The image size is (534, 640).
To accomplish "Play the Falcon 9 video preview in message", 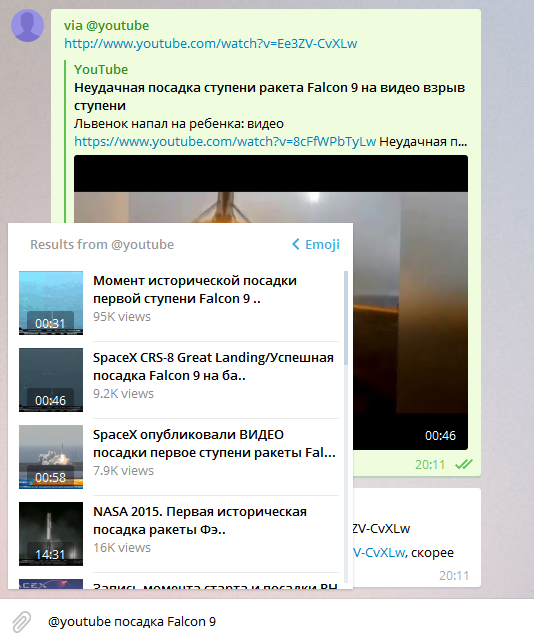I will (410, 302).
